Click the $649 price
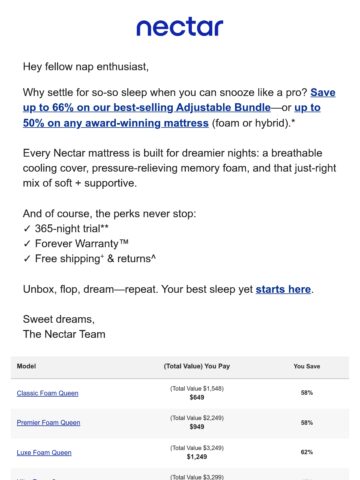Viewport: 360px width, 480px height. coord(197,397)
